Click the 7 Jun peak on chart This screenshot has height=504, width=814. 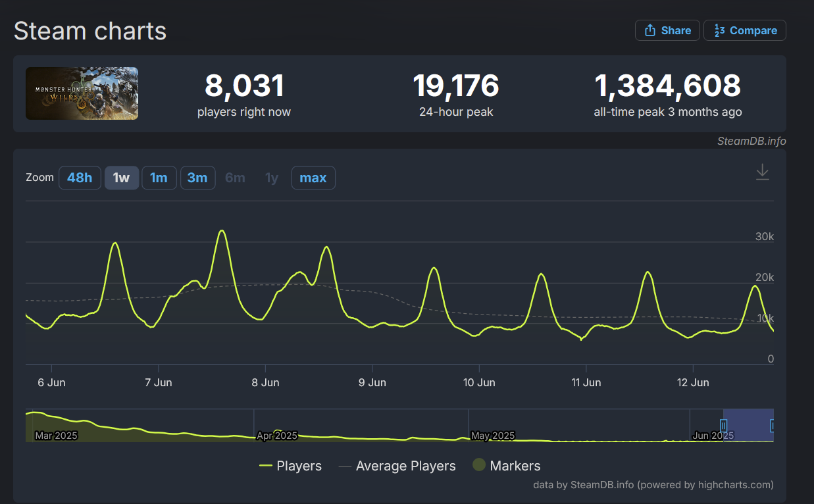pyautogui.click(x=222, y=231)
